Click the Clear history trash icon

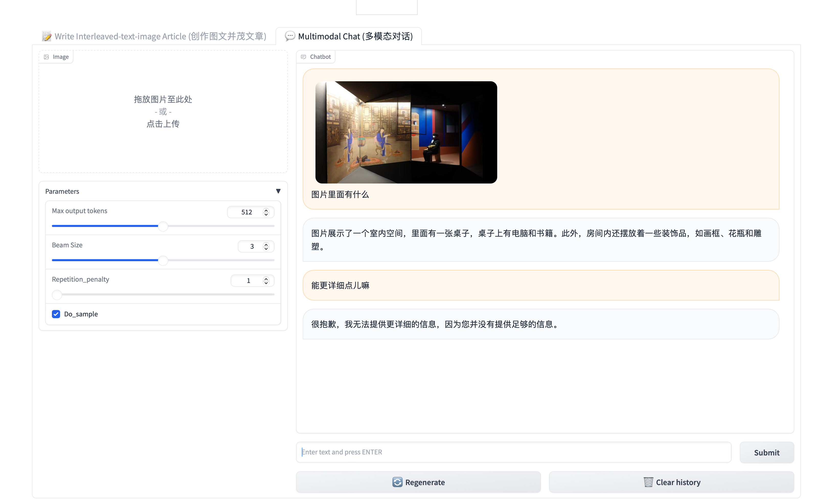tap(648, 482)
